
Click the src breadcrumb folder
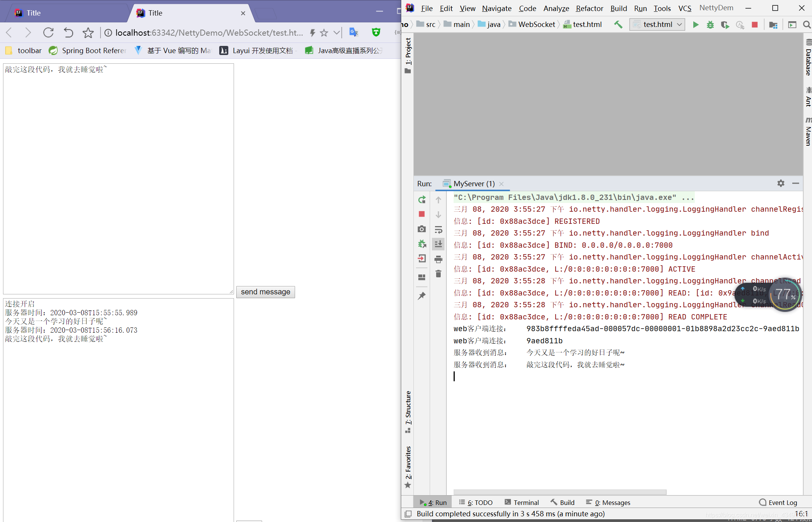pos(426,24)
